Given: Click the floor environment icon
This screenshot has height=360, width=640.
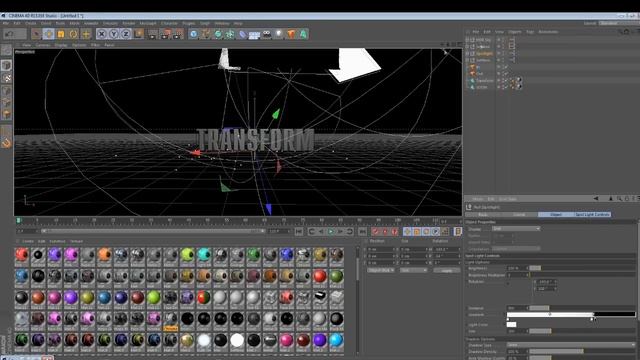Looking at the screenshot, I should [254, 34].
